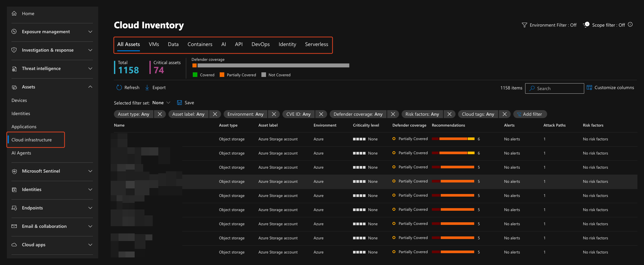
Task: Open Customize columns icon
Action: (x=589, y=87)
